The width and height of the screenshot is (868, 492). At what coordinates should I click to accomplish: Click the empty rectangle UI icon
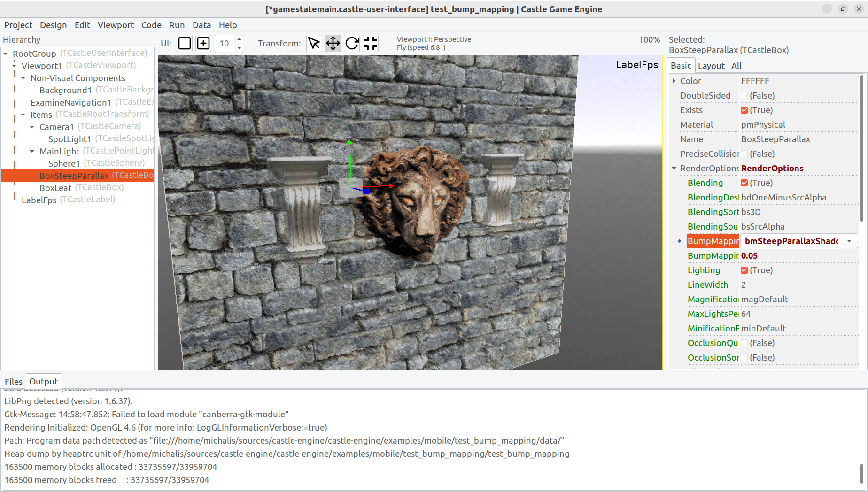tap(184, 43)
